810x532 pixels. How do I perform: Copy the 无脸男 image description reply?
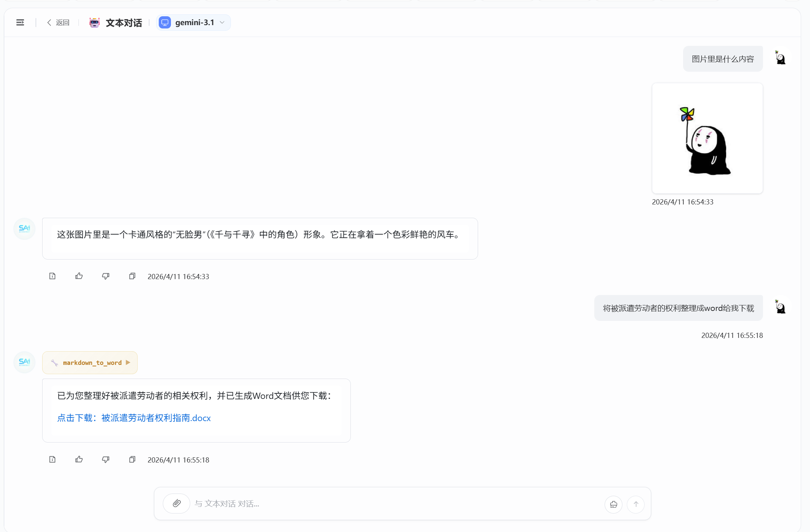(132, 276)
